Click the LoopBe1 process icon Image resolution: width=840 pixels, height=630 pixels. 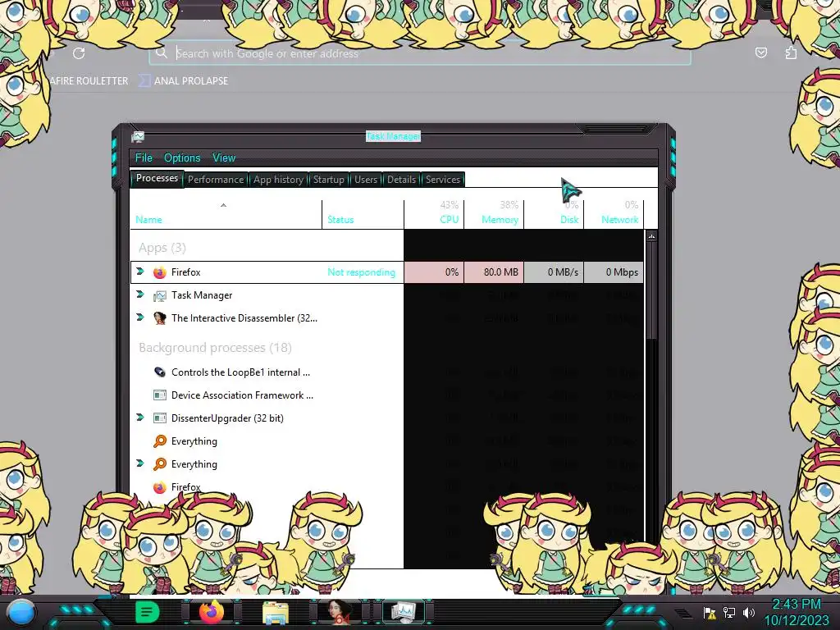point(160,372)
